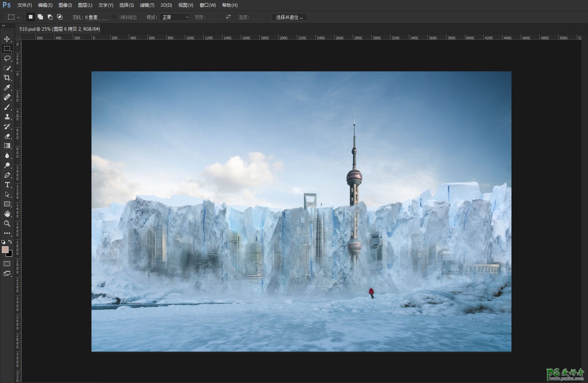The height and width of the screenshot is (383, 588).
Task: Open the 窗口(W) menu
Action: click(x=208, y=5)
